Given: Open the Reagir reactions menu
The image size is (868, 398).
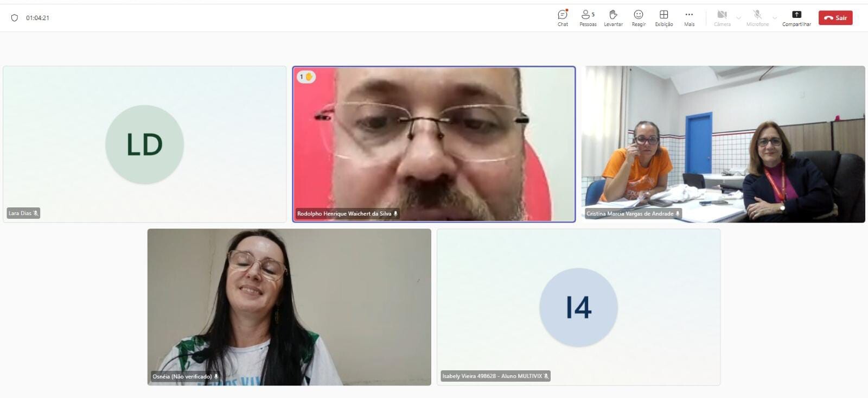Looking at the screenshot, I should (x=639, y=18).
